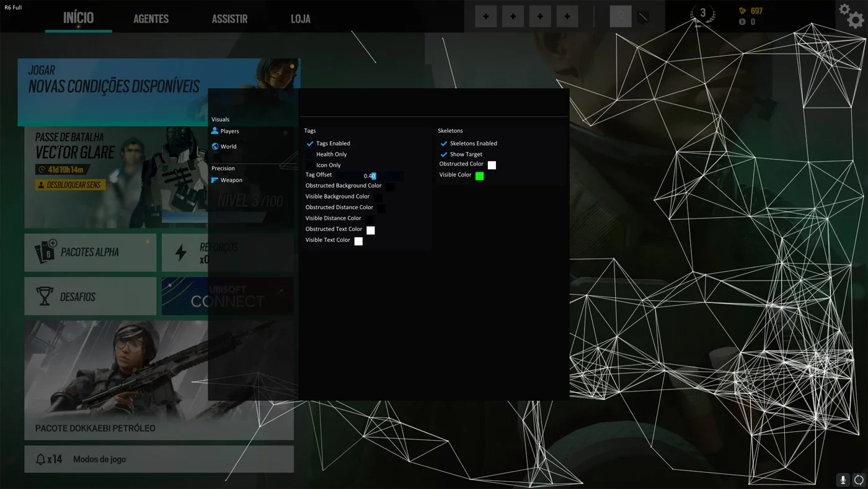Click the Desafios trophy icon
868x489 pixels.
click(45, 296)
